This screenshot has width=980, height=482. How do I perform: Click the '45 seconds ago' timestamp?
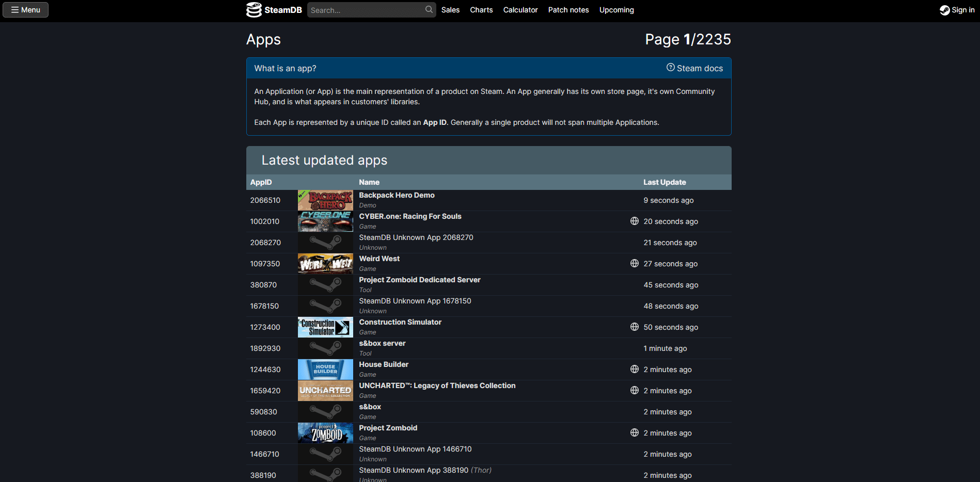(x=671, y=285)
